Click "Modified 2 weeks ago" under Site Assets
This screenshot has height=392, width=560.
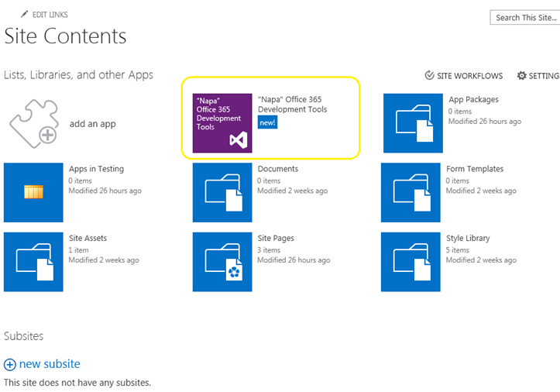pos(104,260)
